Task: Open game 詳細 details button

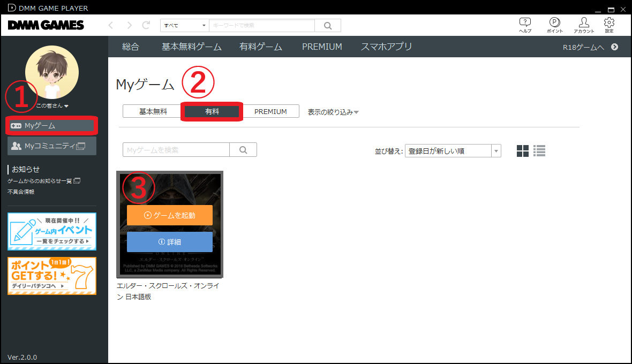Action: coord(170,242)
